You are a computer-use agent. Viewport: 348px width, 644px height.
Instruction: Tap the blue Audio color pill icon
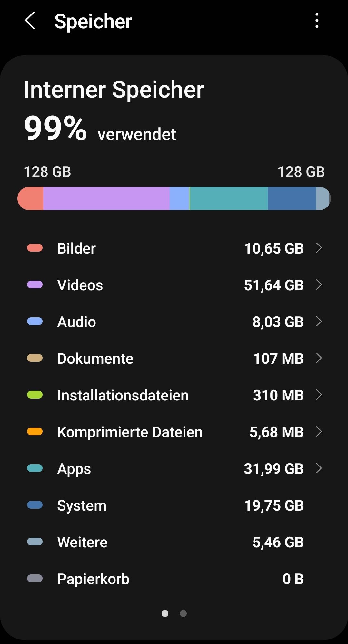tap(35, 321)
